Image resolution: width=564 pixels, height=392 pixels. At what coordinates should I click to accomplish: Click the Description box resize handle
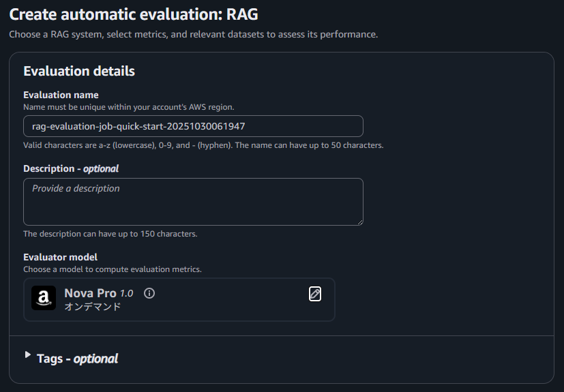coord(359,221)
